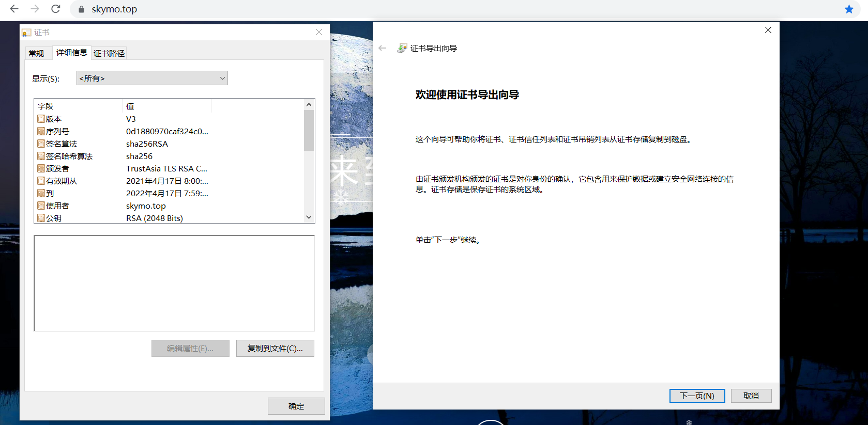Switch to the 证书路径 tab
This screenshot has height=425, width=868.
point(109,53)
